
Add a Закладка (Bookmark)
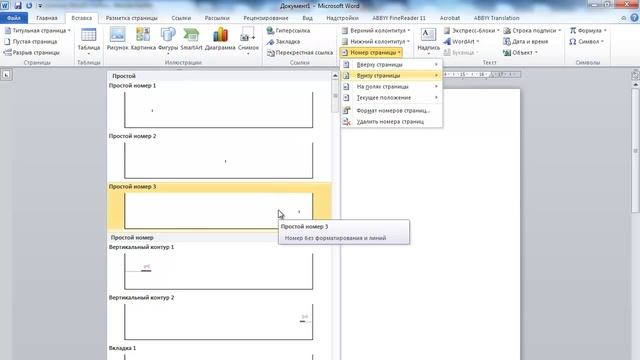tap(283, 42)
